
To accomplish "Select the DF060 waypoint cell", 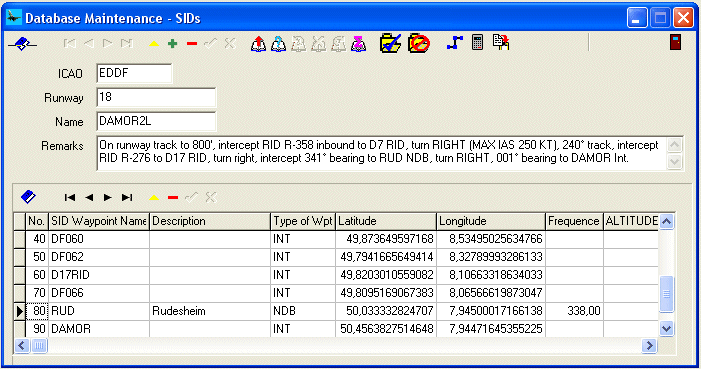I will pos(99,239).
